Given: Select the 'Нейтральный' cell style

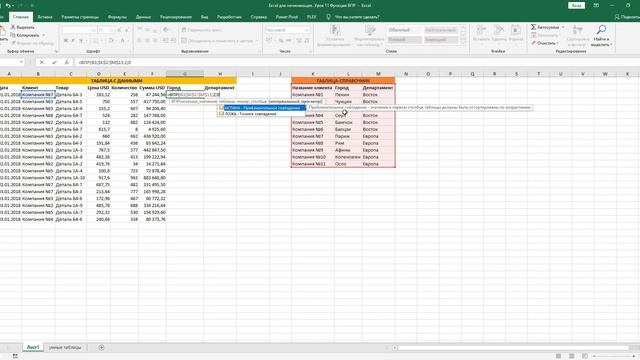Looking at the screenshot, I should coord(441,30).
